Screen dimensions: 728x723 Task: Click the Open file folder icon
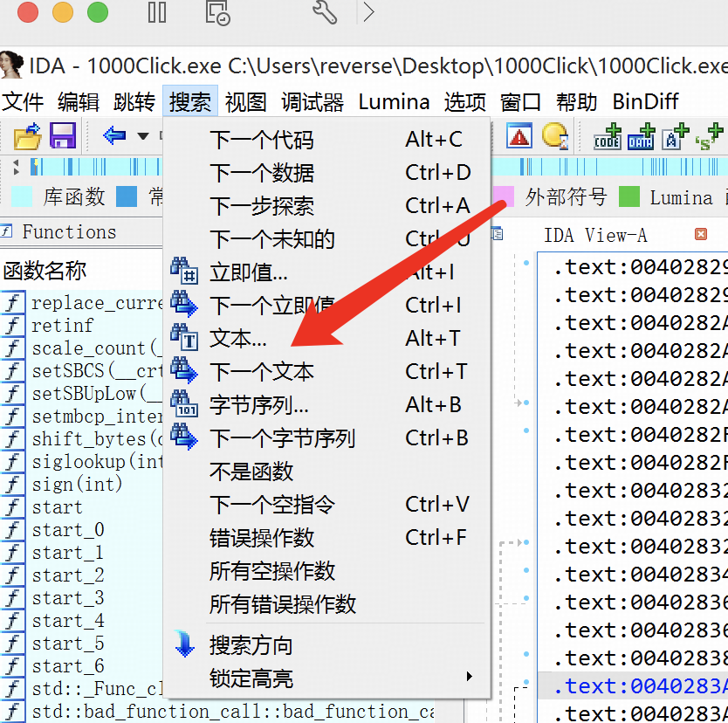[27, 136]
